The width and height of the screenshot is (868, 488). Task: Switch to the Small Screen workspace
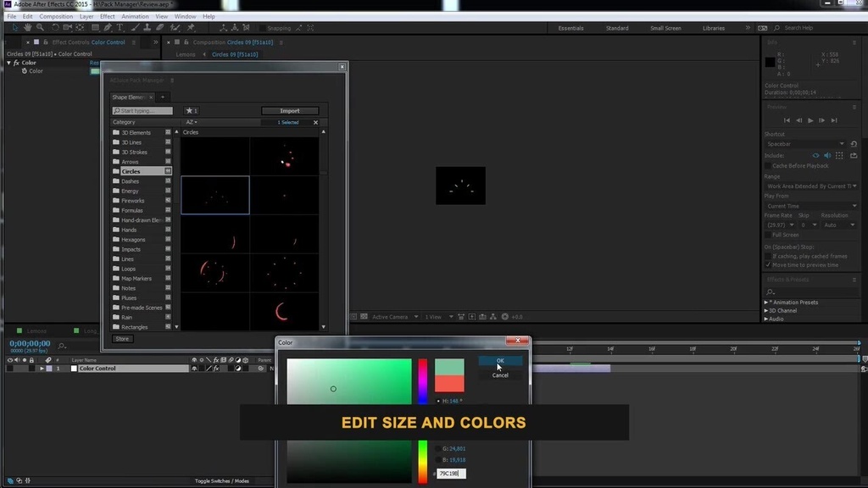665,28
